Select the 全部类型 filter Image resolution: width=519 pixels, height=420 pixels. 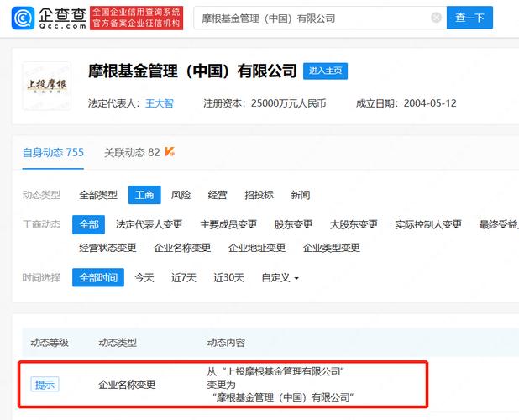(98, 195)
